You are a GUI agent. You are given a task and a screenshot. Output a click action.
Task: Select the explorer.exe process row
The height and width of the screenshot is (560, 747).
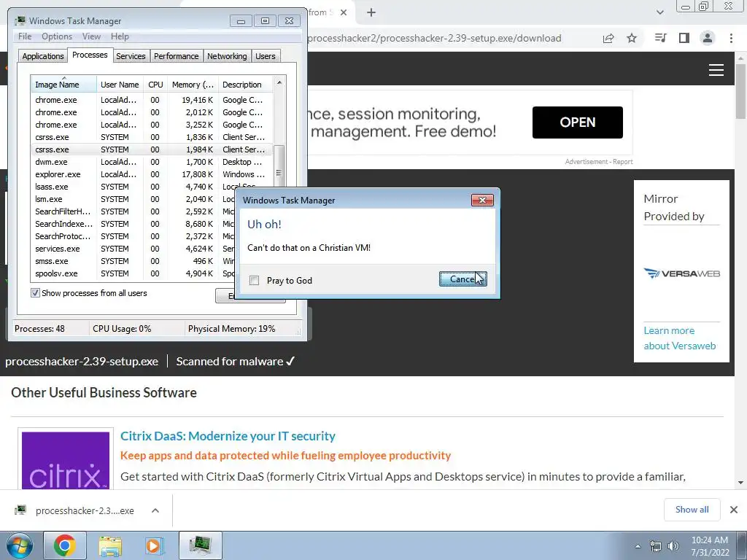click(x=152, y=174)
